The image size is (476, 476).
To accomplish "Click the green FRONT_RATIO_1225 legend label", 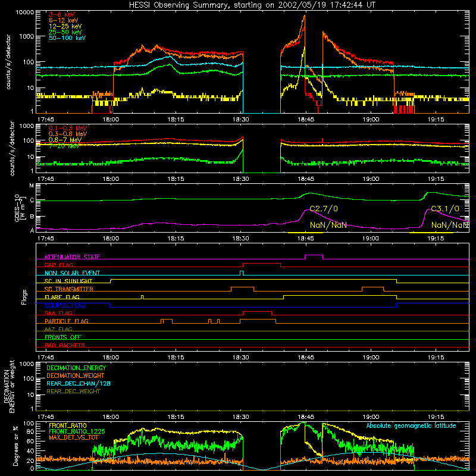I will coord(77,431).
